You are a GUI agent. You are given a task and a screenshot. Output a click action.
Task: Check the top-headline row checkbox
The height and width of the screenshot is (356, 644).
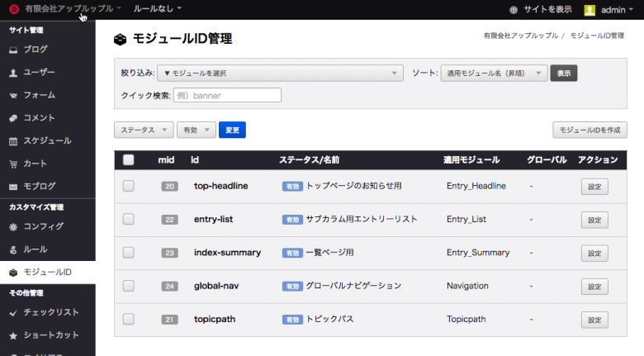128,186
